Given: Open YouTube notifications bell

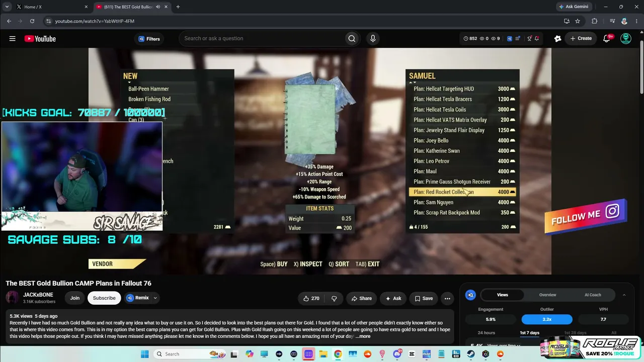Looking at the screenshot, I should (x=607, y=39).
